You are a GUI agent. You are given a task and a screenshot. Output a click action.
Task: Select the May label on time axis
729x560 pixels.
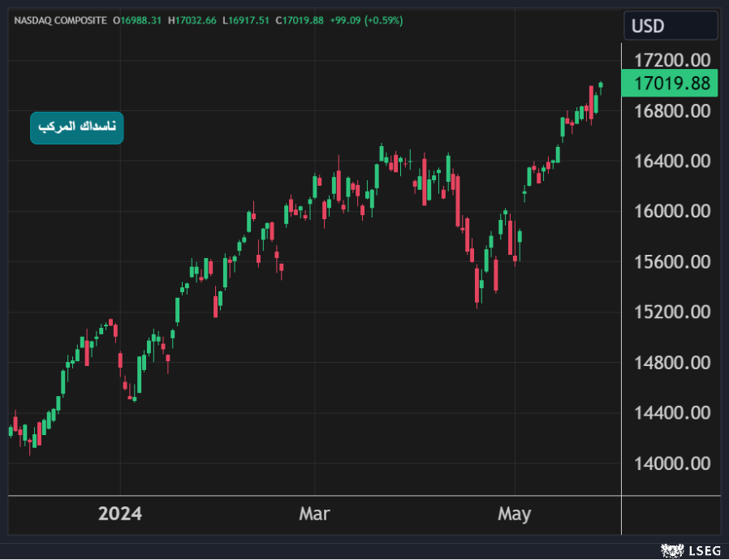[x=514, y=514]
